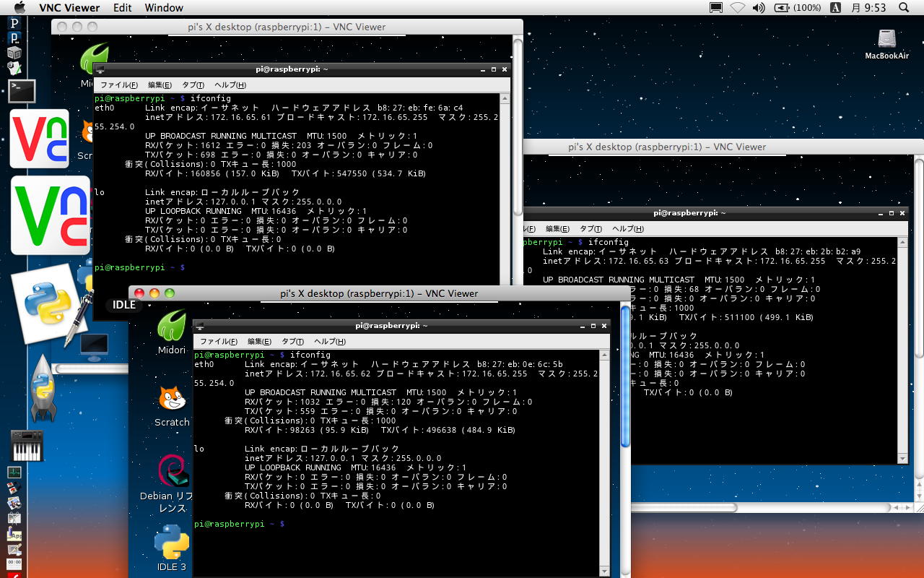Open the Apple menu

click(x=19, y=8)
